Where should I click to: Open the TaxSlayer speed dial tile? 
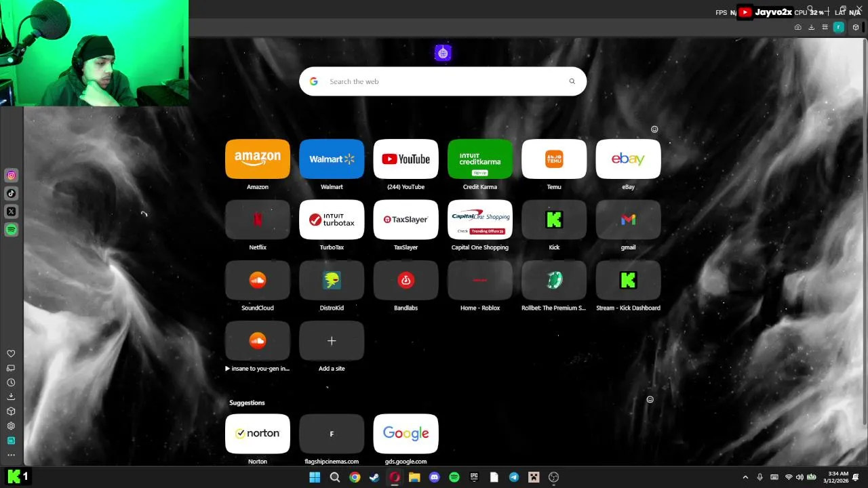pos(406,220)
